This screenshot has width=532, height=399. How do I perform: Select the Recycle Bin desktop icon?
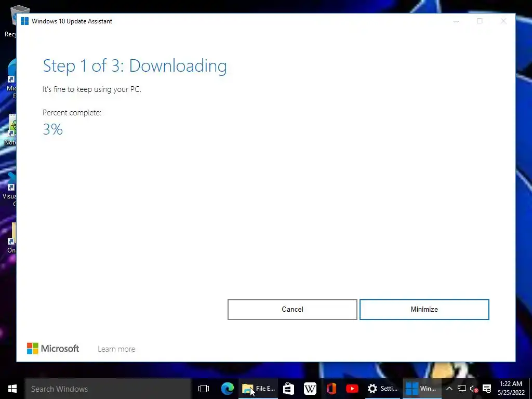pos(10,21)
